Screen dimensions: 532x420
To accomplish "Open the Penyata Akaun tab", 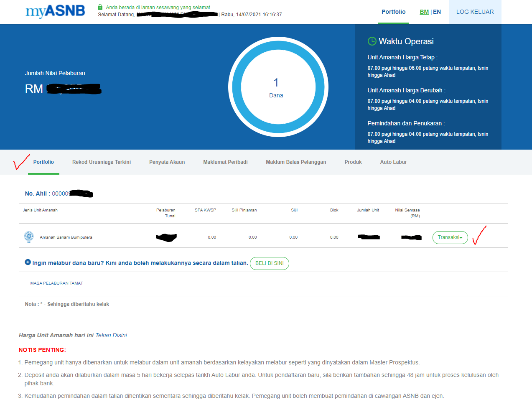I will coord(167,162).
